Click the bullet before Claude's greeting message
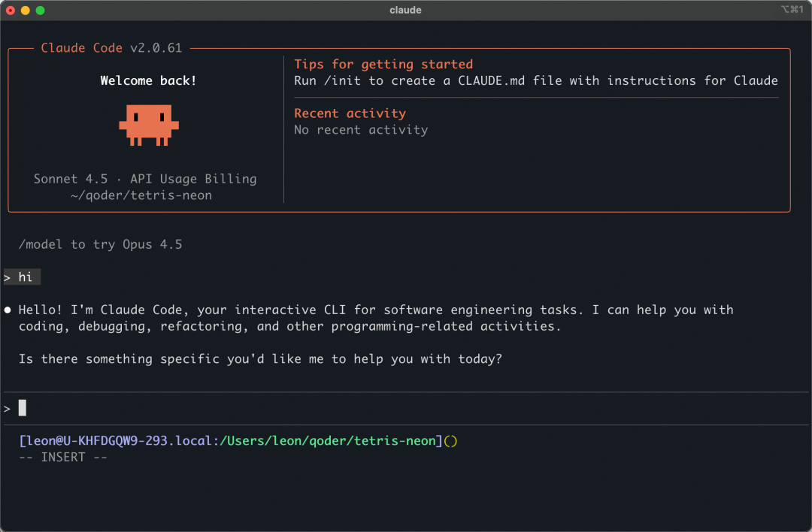Viewport: 812px width, 532px height. (8, 309)
